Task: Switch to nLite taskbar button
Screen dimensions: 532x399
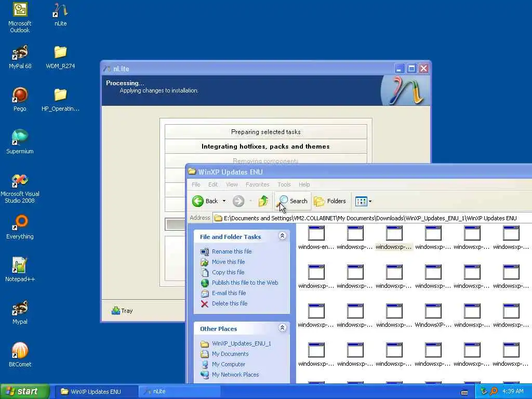Action: (x=180, y=392)
